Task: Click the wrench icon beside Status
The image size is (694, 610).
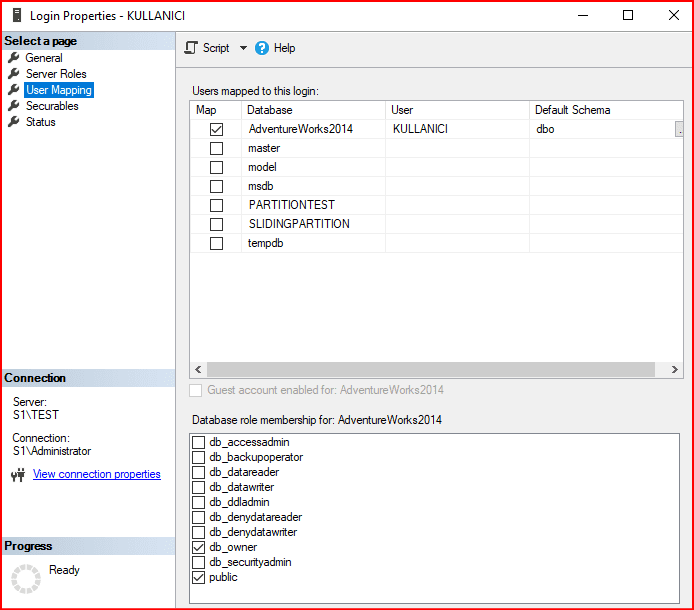Action: coord(14,122)
